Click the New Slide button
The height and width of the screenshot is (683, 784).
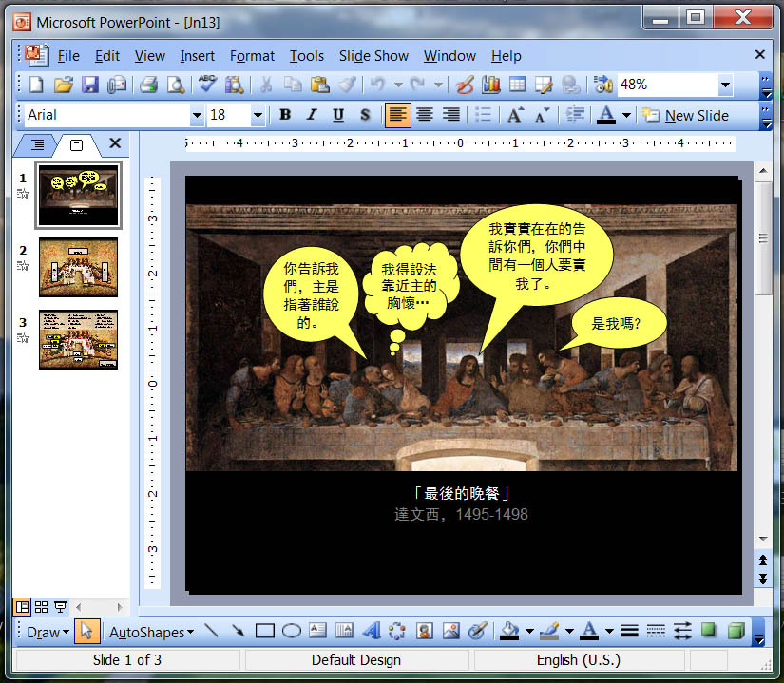click(686, 116)
